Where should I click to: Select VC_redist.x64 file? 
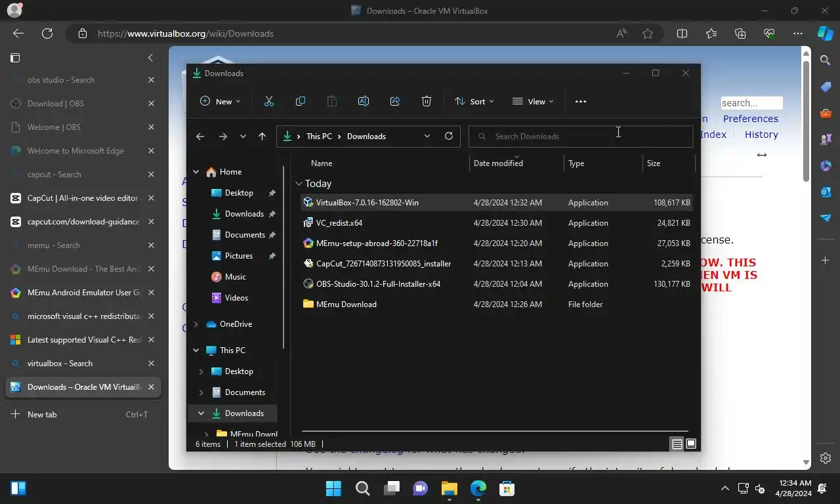click(x=497, y=223)
